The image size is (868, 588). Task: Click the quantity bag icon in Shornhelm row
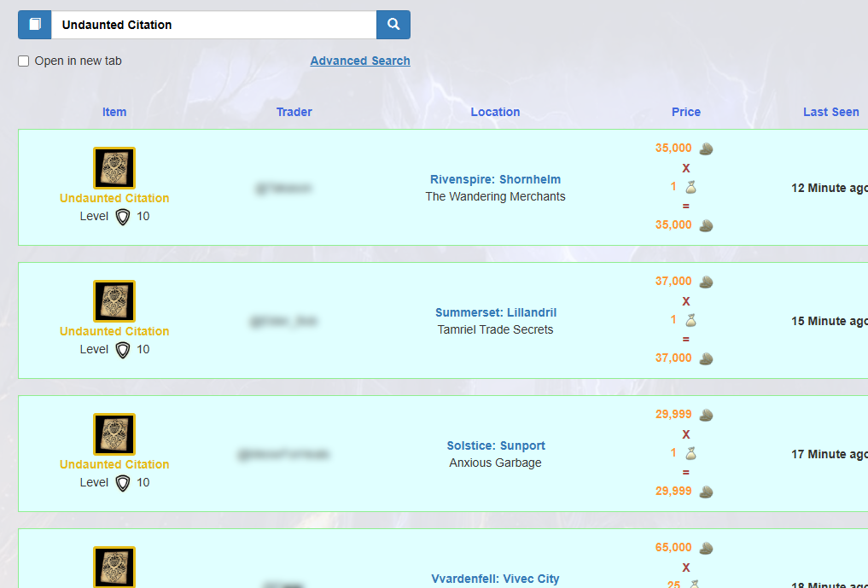coord(690,187)
